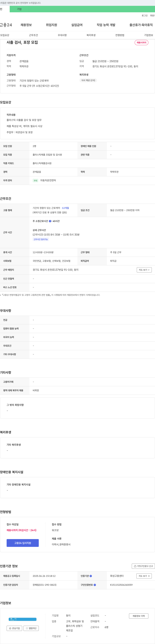
Task: Click the 구인인증번호 help question icon
Action: (x=95, y=585)
